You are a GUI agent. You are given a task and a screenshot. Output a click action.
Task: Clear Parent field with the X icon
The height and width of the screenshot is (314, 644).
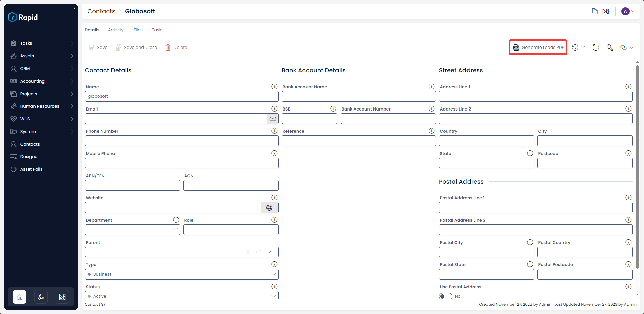coord(248,252)
